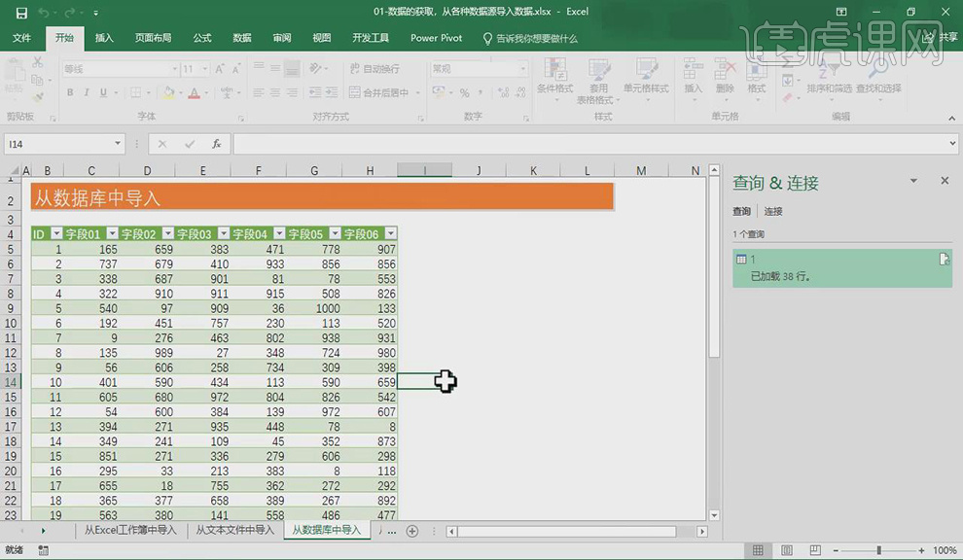This screenshot has height=560, width=963.
Task: Redo the last undone action
Action: [x=69, y=13]
